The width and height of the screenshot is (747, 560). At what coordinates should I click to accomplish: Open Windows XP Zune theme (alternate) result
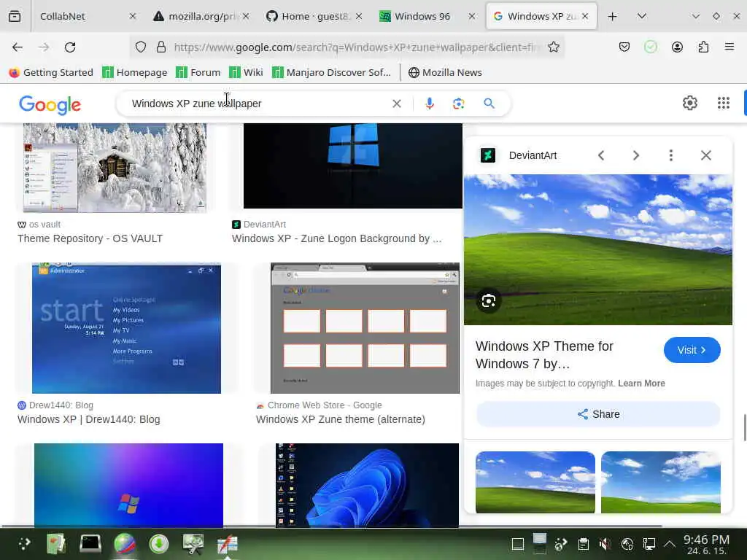tap(341, 419)
